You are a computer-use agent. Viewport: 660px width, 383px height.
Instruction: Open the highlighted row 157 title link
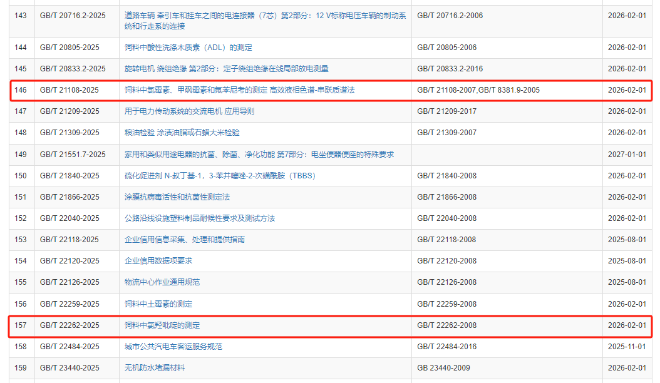162,325
